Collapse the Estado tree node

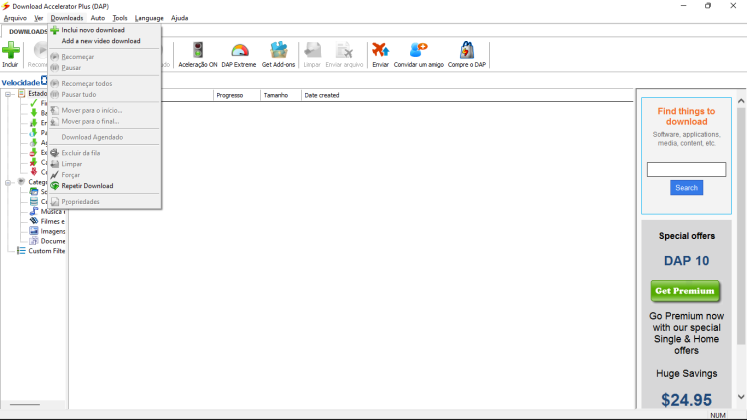coord(8,94)
